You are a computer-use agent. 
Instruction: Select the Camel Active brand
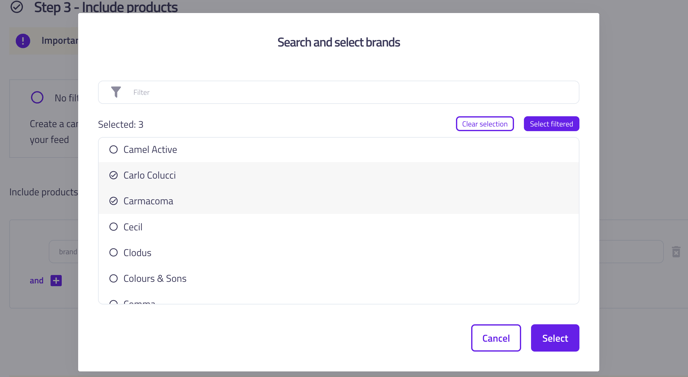click(x=338, y=150)
